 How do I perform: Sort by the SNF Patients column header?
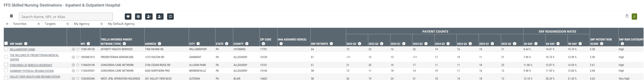coord(319,44)
